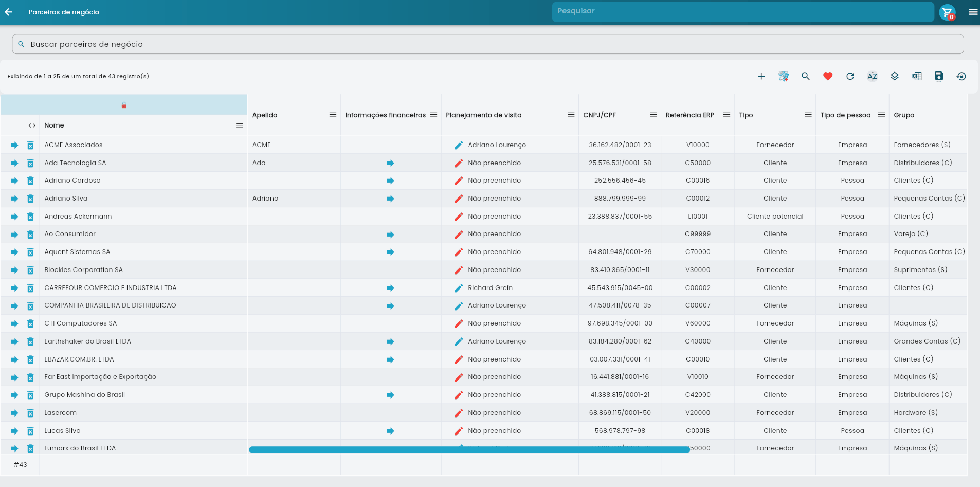Delete ACME Associados with its trash icon
Image resolution: width=980 pixels, height=487 pixels.
30,145
